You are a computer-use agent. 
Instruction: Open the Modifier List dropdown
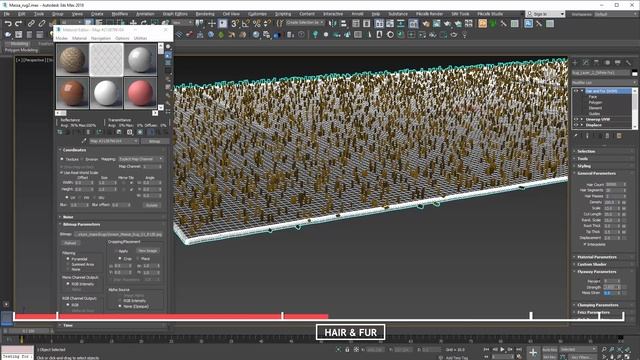[x=604, y=82]
